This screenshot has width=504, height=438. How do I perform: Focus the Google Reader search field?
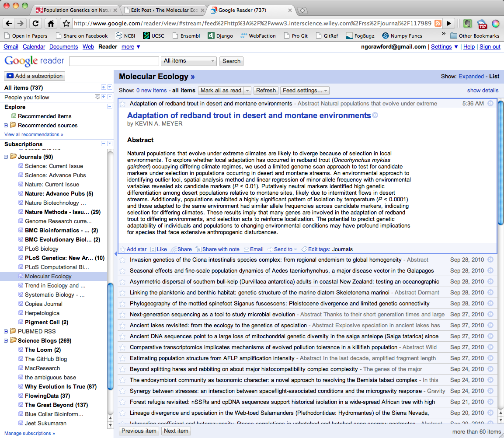[x=114, y=61]
